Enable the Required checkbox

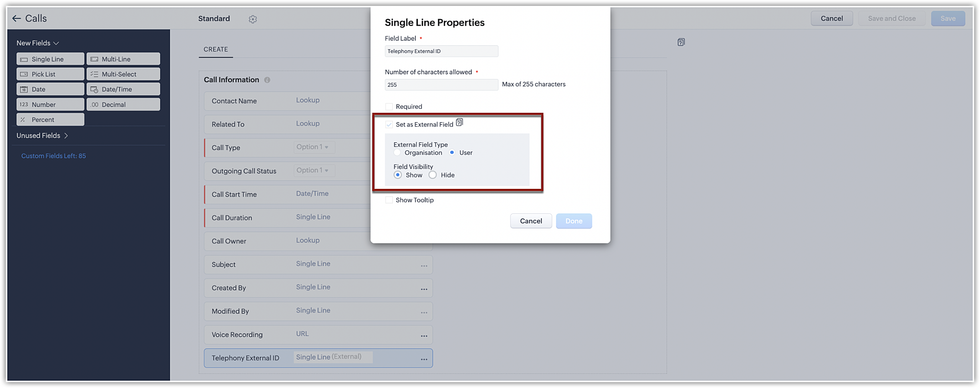[389, 106]
